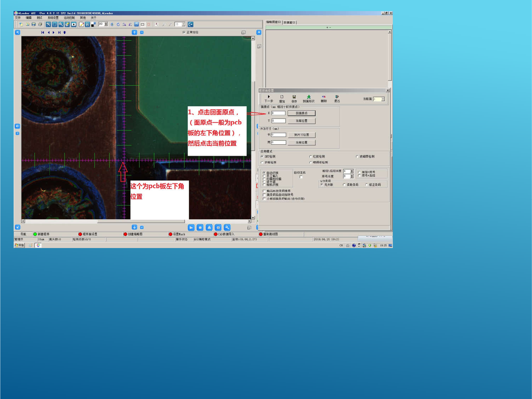Click the spinner arrows beside the 90 field
Image resolution: width=532 pixels, height=399 pixels.
click(x=106, y=24)
